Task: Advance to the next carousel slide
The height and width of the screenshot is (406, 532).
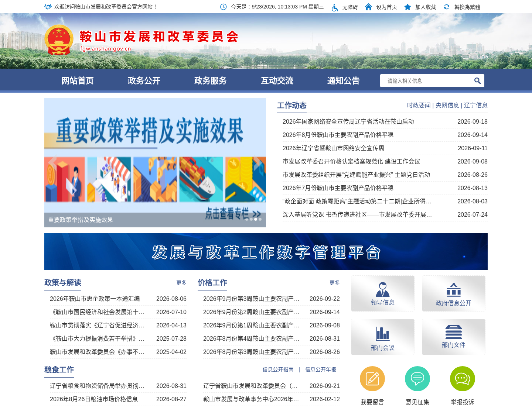Action: pos(258,162)
